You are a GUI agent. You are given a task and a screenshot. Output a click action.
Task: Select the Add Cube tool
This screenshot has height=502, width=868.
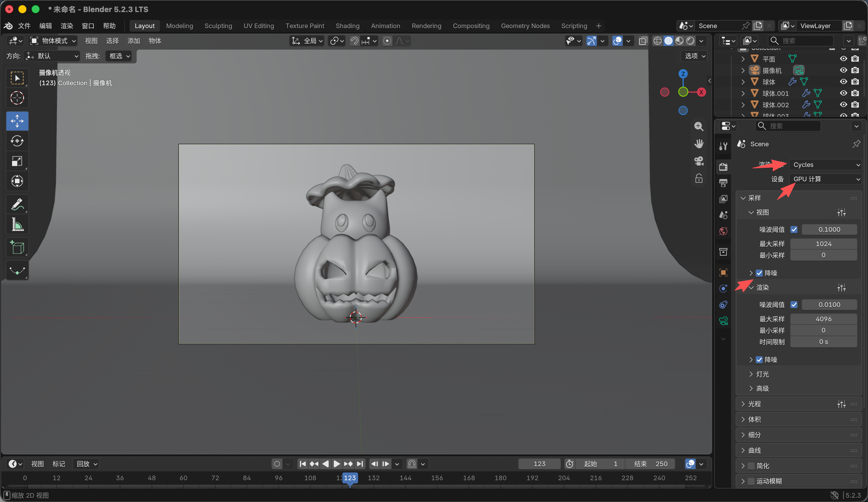17,248
